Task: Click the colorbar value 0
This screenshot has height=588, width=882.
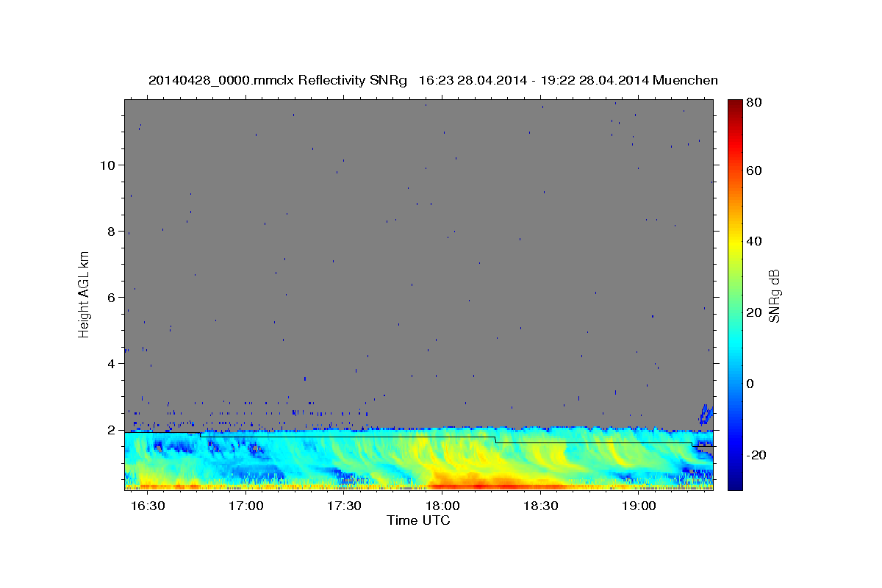Action: point(751,384)
